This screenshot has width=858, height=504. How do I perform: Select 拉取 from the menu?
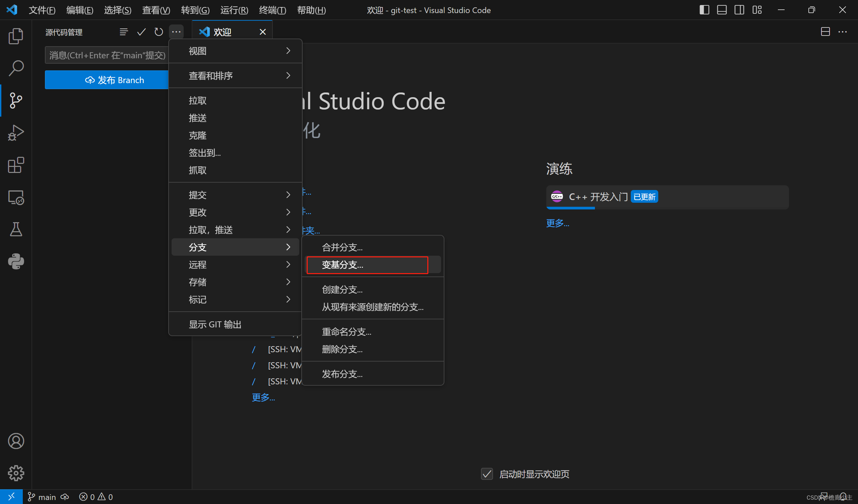[x=235, y=101]
